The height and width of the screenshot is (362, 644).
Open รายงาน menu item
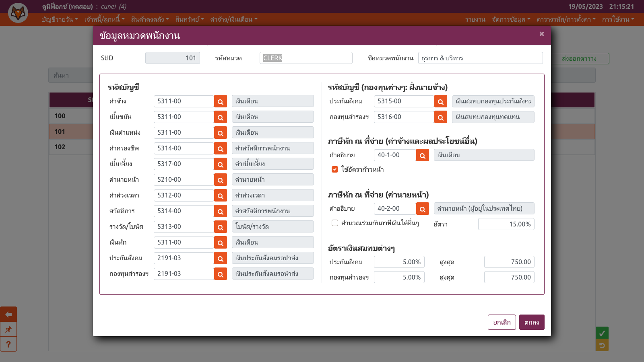pos(475,19)
